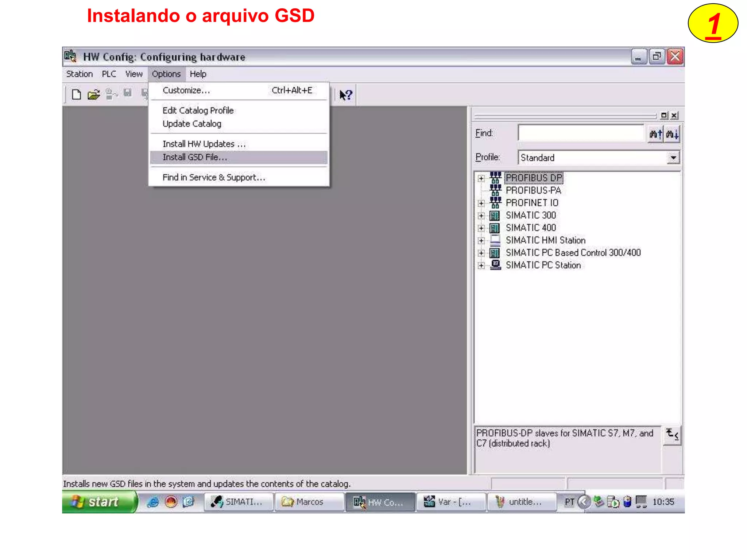
Task: Click the catalog pane dock icon
Action: point(664,116)
